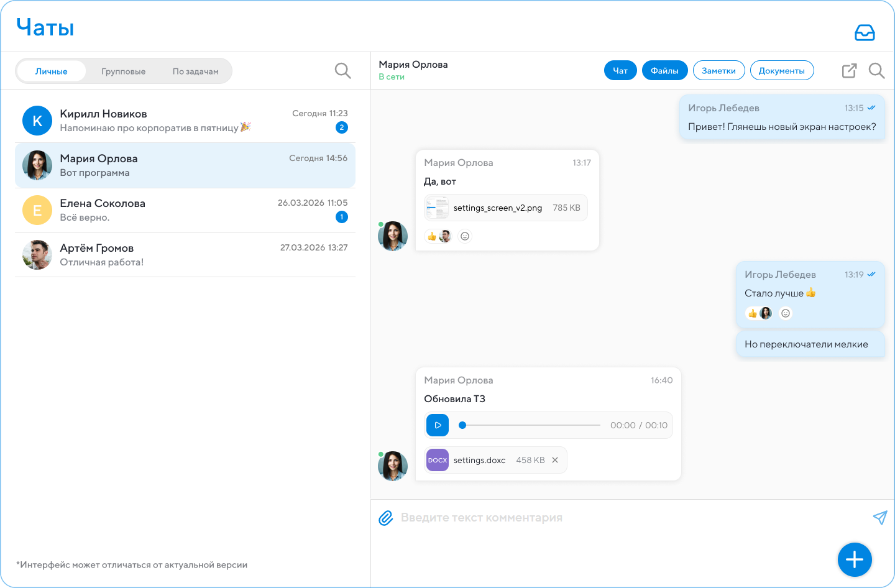Play the voice message audio
The width and height of the screenshot is (895, 588).
(x=438, y=425)
